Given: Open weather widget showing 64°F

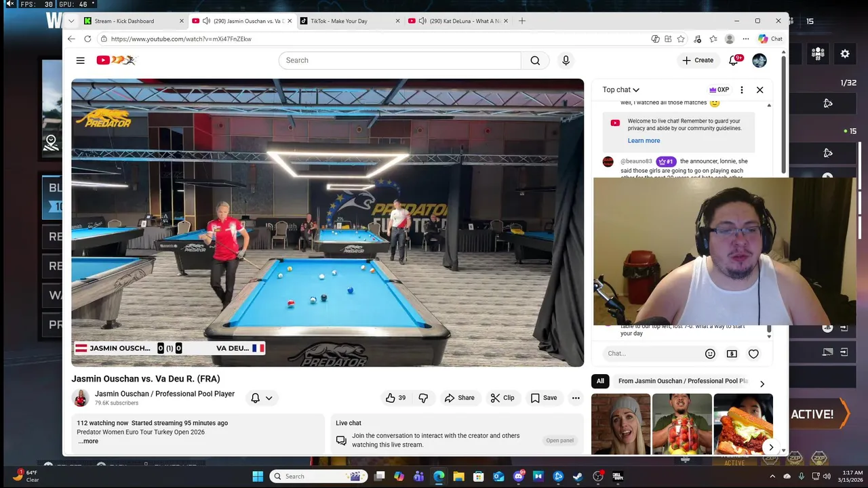Looking at the screenshot, I should pyautogui.click(x=26, y=476).
